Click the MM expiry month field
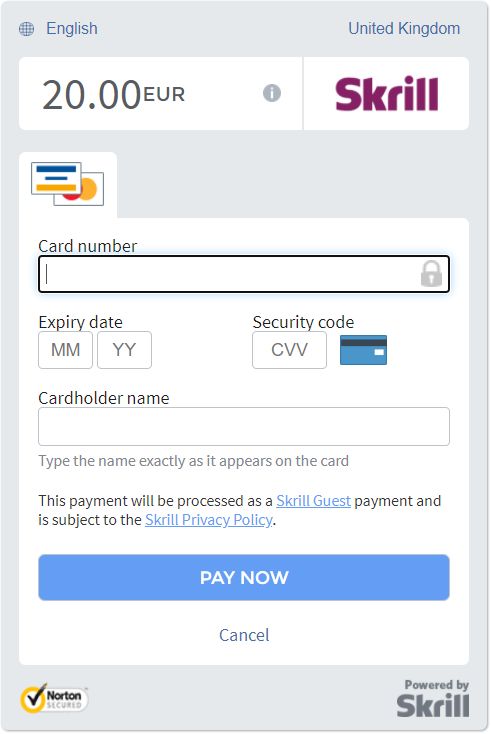The image size is (491, 734). [66, 350]
